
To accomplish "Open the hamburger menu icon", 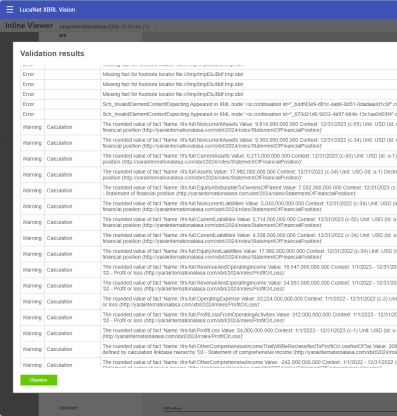I will 10,10.
